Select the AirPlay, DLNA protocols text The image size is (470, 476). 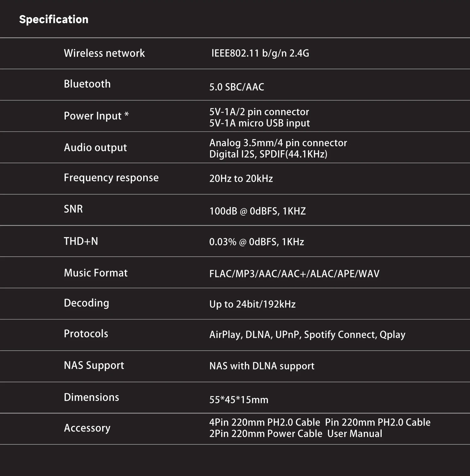pos(307,335)
